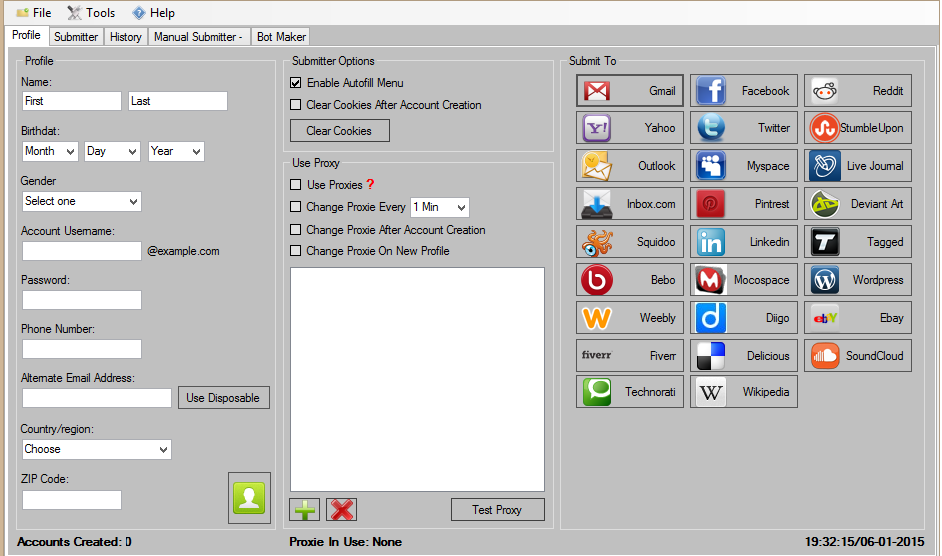Image resolution: width=942 pixels, height=556 pixels.
Task: Expand the Year birthday dropdown
Action: point(176,151)
